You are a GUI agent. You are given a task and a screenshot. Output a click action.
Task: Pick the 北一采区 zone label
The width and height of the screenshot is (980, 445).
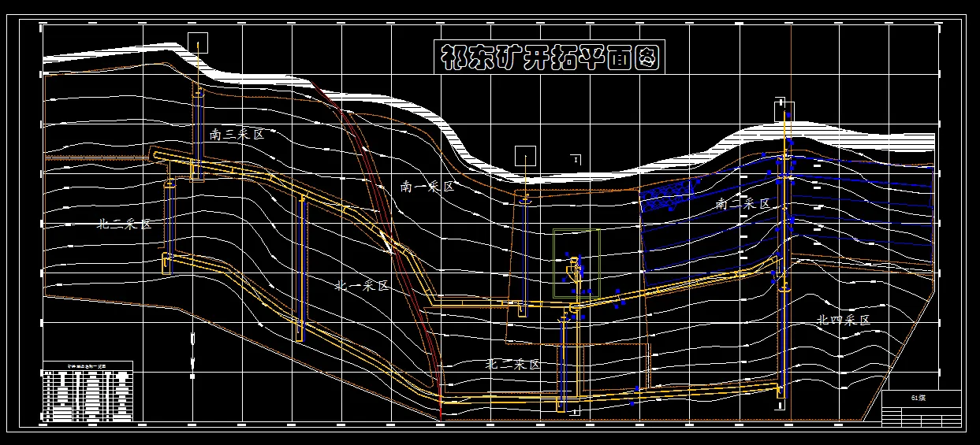point(363,286)
